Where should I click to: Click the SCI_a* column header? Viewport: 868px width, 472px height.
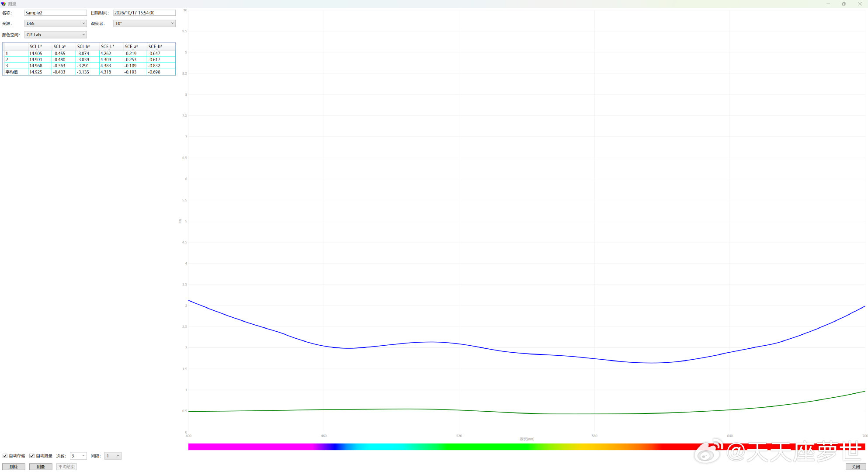pyautogui.click(x=64, y=46)
